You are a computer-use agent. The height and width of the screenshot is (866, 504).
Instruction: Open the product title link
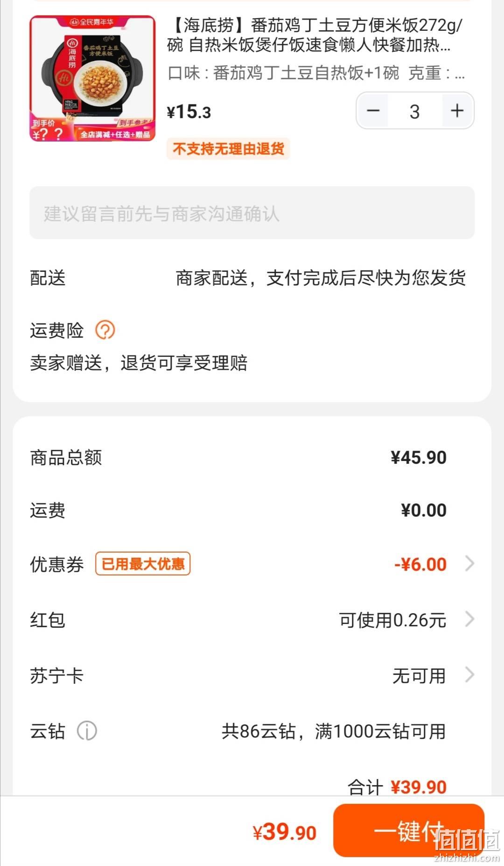click(315, 35)
